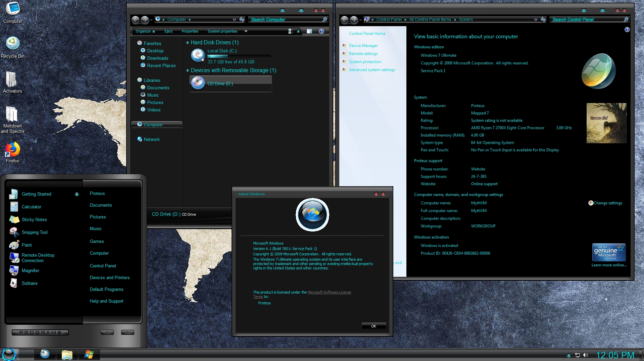Click Eject in Explorer toolbar
The image size is (644, 361).
point(168,31)
